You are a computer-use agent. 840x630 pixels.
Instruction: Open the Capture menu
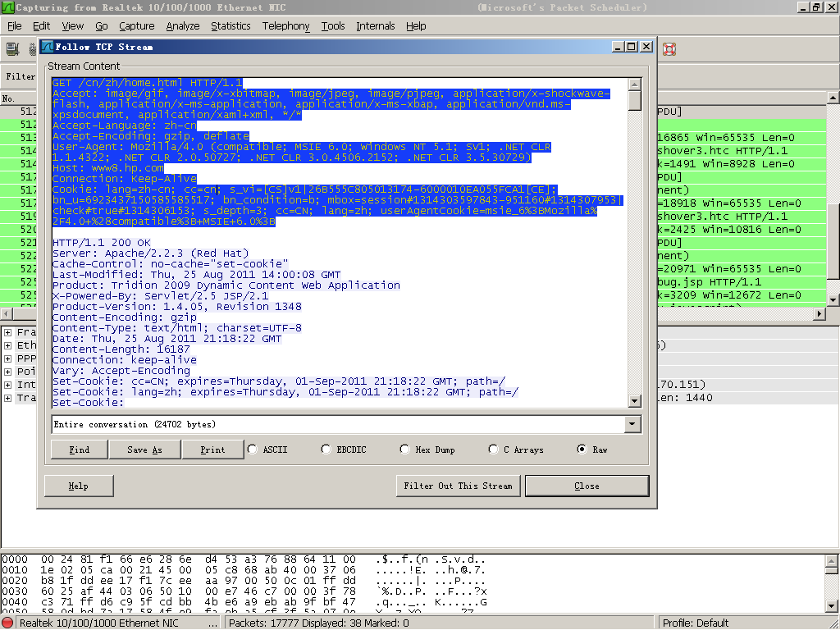point(137,25)
